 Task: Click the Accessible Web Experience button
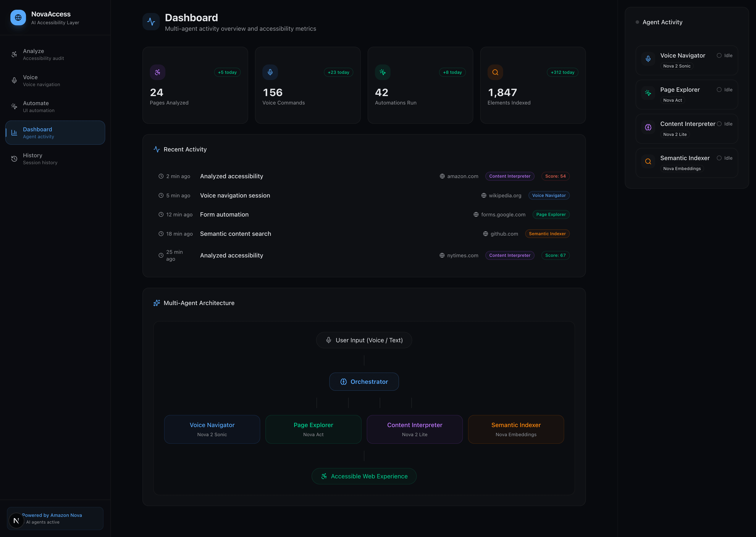pos(364,476)
